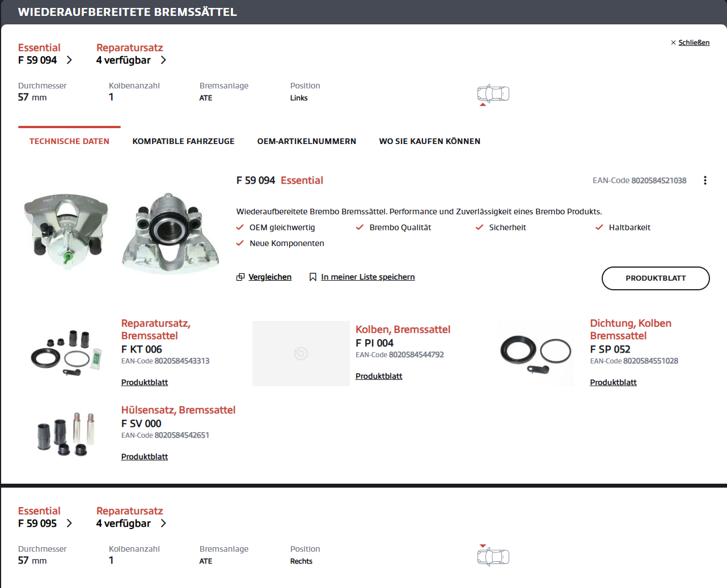Viewport: 727px width, 588px height.
Task: Click the Dichtung F SP 052 seal rings thumbnail
Action: pos(535,354)
